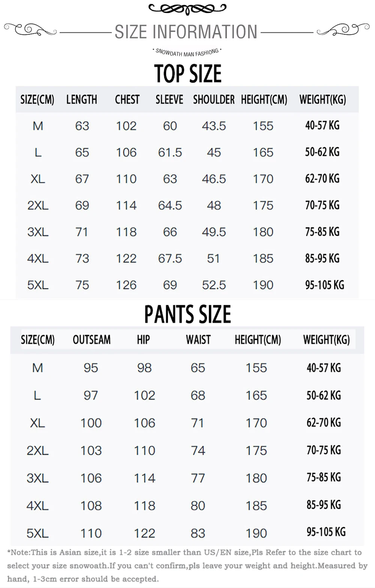Screen dimensions: 375x588
Task: Select the Snowoath Man Fashiong tagline
Action: (187, 52)
